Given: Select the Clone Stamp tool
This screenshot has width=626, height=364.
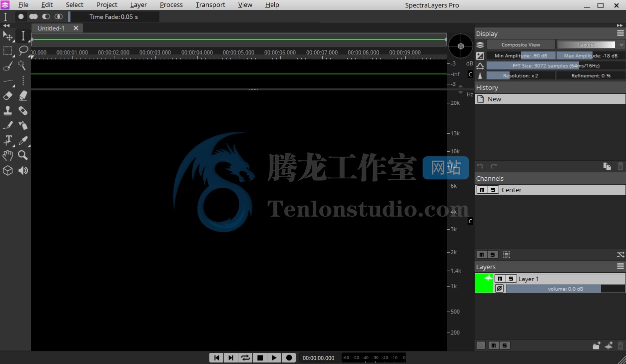Looking at the screenshot, I should point(8,111).
